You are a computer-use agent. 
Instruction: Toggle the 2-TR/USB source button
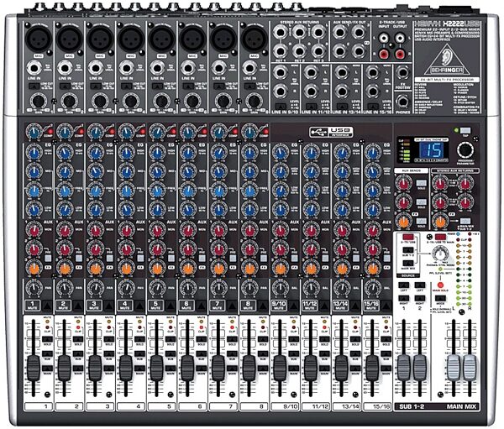click(408, 238)
